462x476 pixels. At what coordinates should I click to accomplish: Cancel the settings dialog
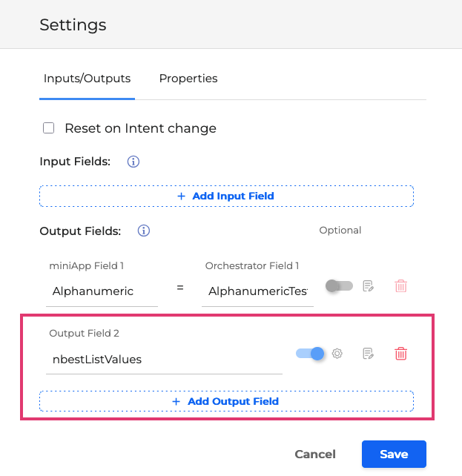(315, 454)
